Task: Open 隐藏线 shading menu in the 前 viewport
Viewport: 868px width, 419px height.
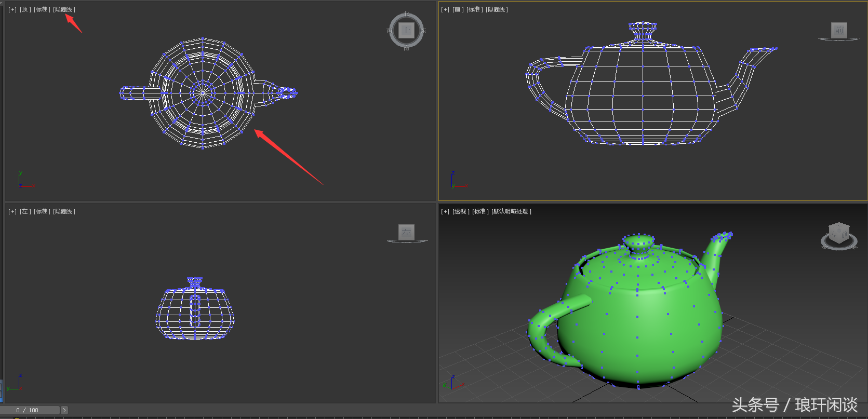Action: (x=497, y=9)
